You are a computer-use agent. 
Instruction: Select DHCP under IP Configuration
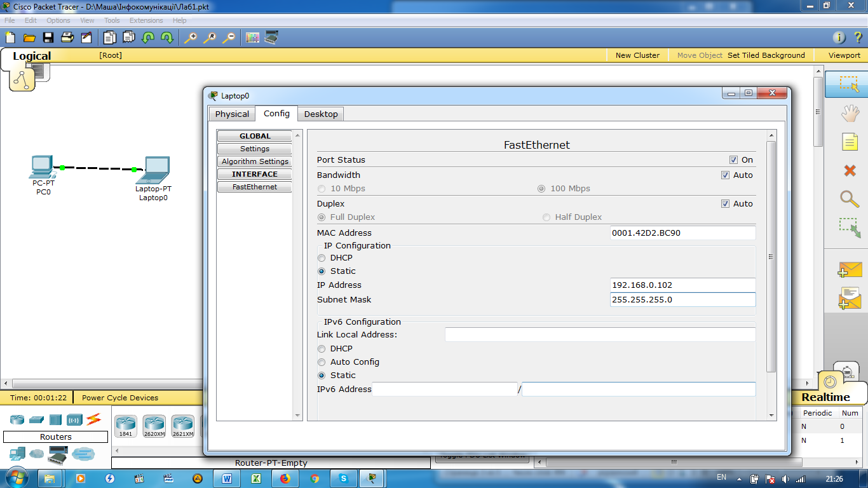point(322,258)
